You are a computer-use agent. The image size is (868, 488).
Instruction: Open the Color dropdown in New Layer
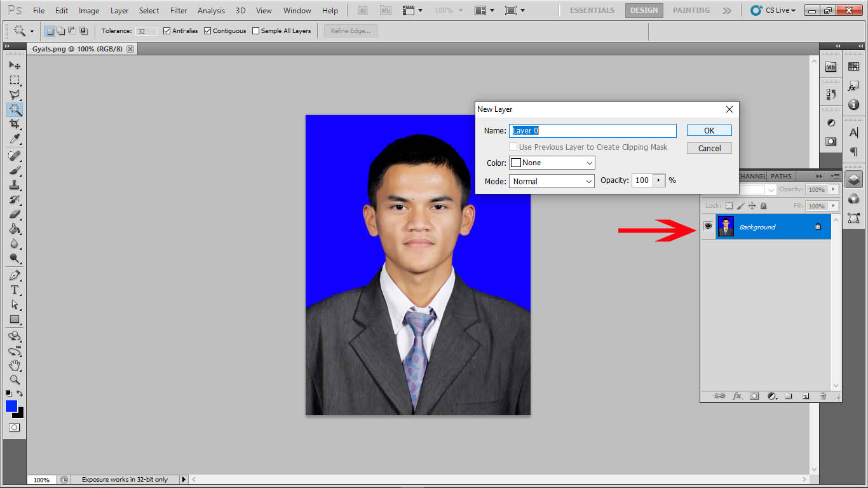[552, 163]
